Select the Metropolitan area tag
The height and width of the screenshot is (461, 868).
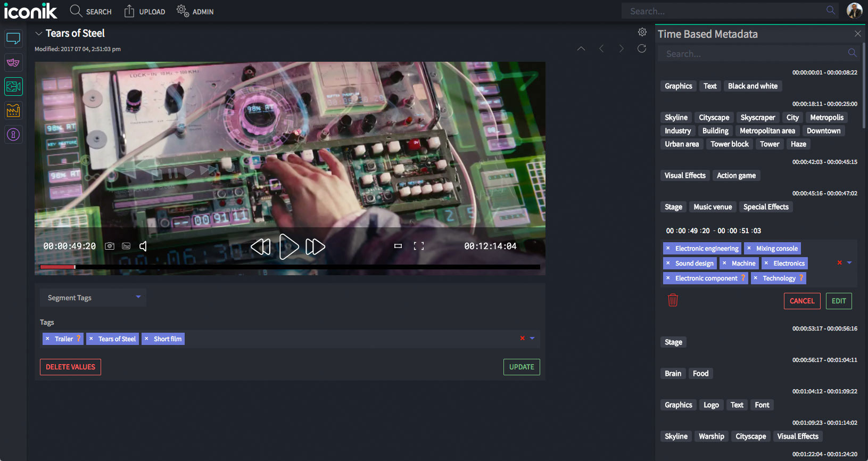point(767,130)
